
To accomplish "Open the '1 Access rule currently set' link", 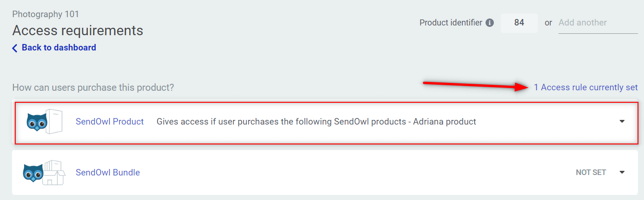I will tap(585, 87).
